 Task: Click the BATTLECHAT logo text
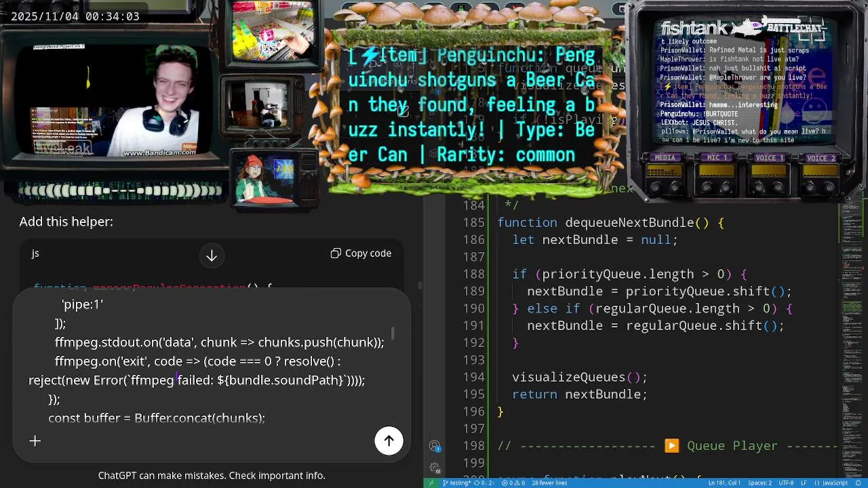tap(795, 28)
